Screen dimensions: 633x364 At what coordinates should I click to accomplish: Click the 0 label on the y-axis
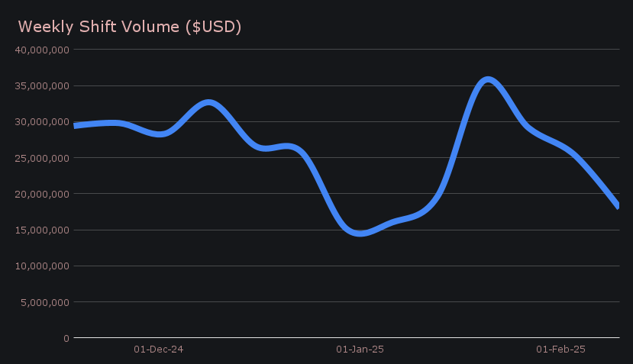[x=66, y=338]
